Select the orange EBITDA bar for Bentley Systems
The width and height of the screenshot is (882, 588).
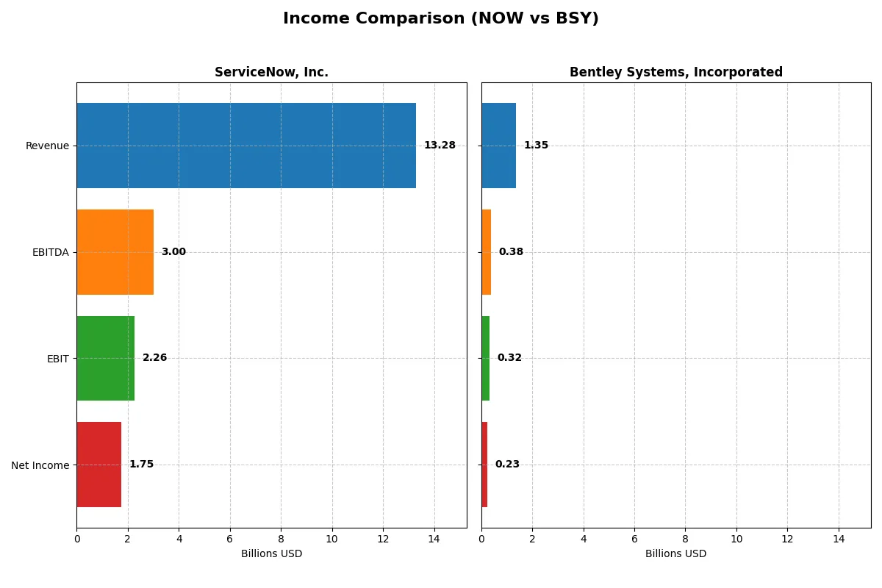click(x=486, y=251)
